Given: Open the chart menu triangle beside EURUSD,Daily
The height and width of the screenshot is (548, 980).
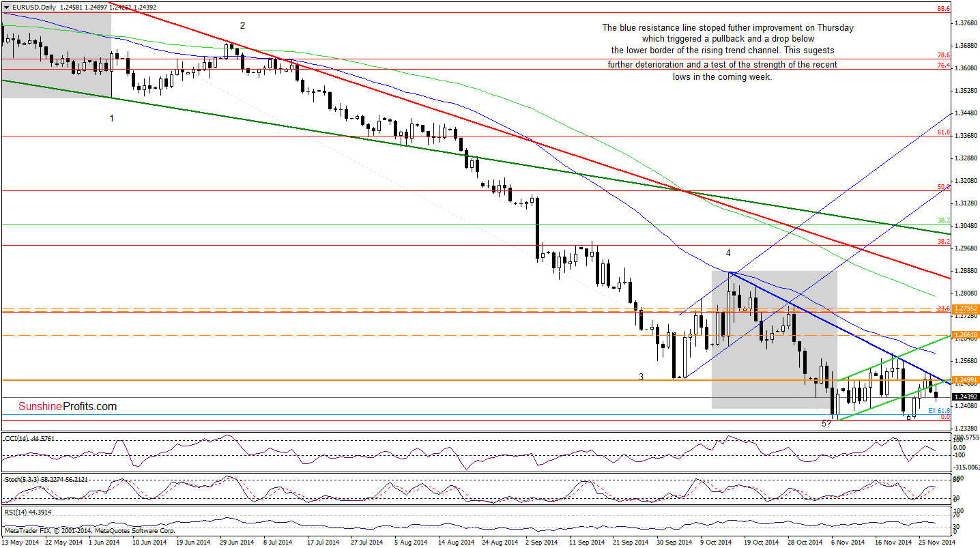Looking at the screenshot, I should click(x=5, y=7).
